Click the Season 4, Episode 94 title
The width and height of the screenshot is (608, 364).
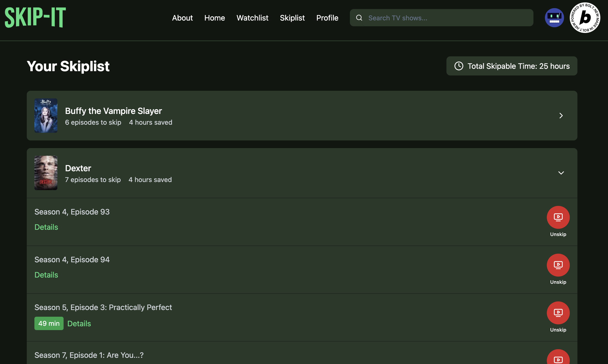(x=72, y=260)
